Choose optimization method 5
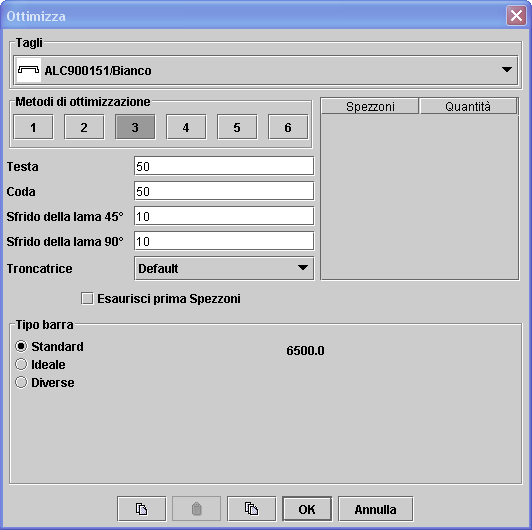 point(237,127)
